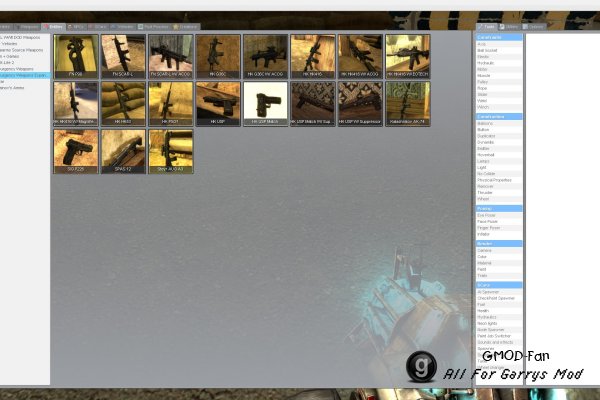The image size is (600, 400).
Task: Pick the FN SCAR-L W/ ACOG tile
Action: [171, 56]
